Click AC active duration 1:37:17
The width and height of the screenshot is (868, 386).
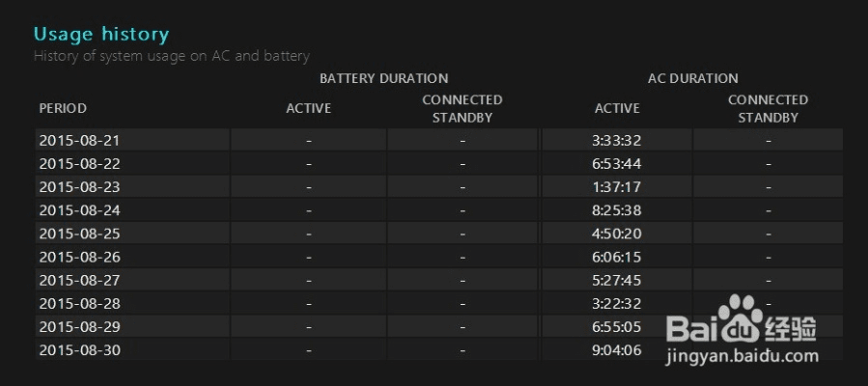point(617,186)
